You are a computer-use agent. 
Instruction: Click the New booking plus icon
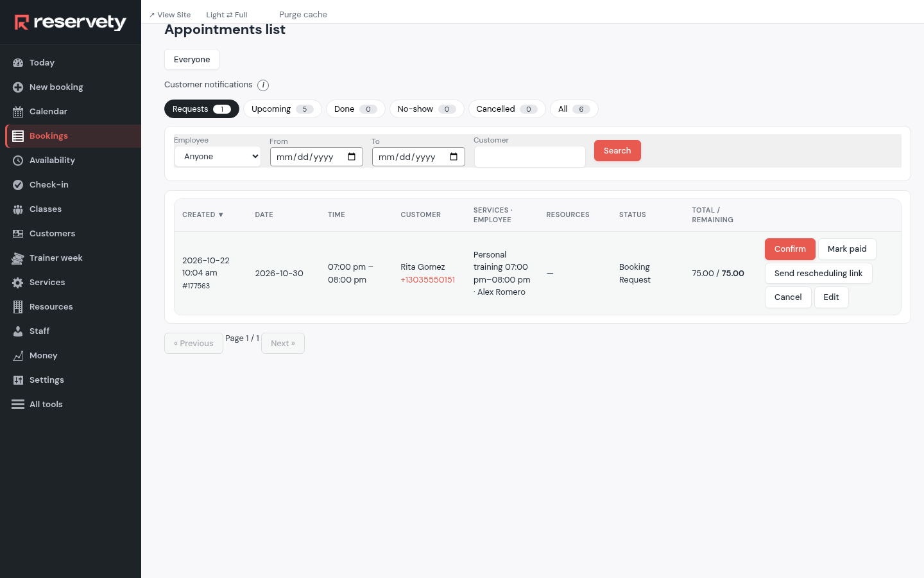18,87
